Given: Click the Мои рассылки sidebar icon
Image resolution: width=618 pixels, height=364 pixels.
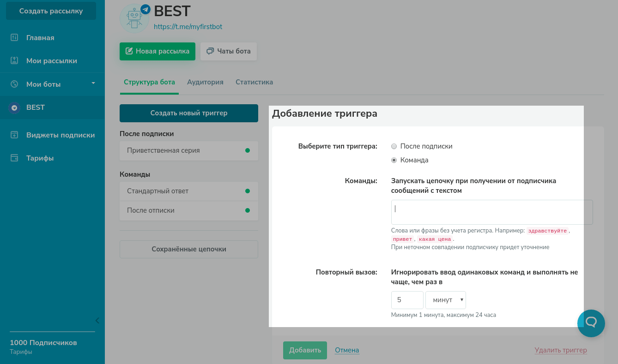Looking at the screenshot, I should point(14,60).
